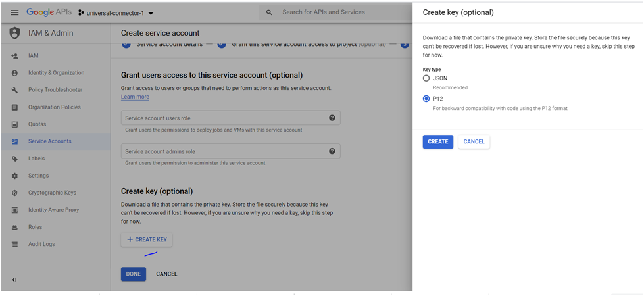This screenshot has height=296, width=644.
Task: Click the + CREATE KEY button
Action: click(x=147, y=239)
